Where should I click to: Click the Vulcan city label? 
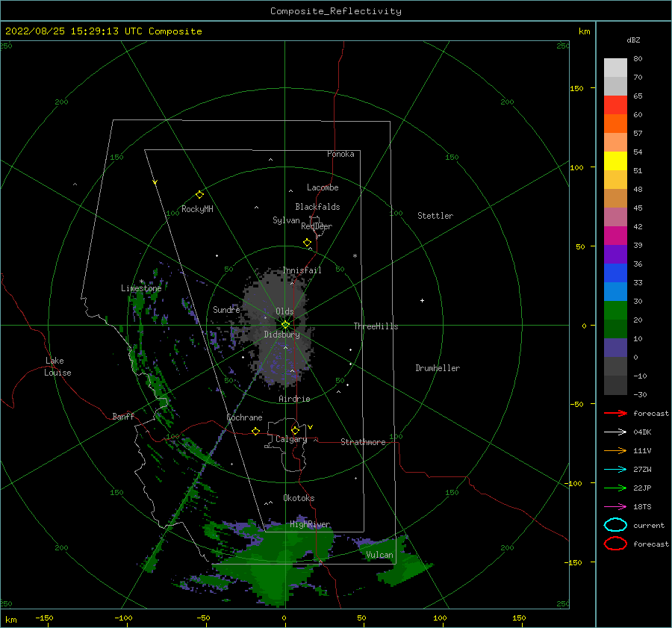[x=379, y=555]
